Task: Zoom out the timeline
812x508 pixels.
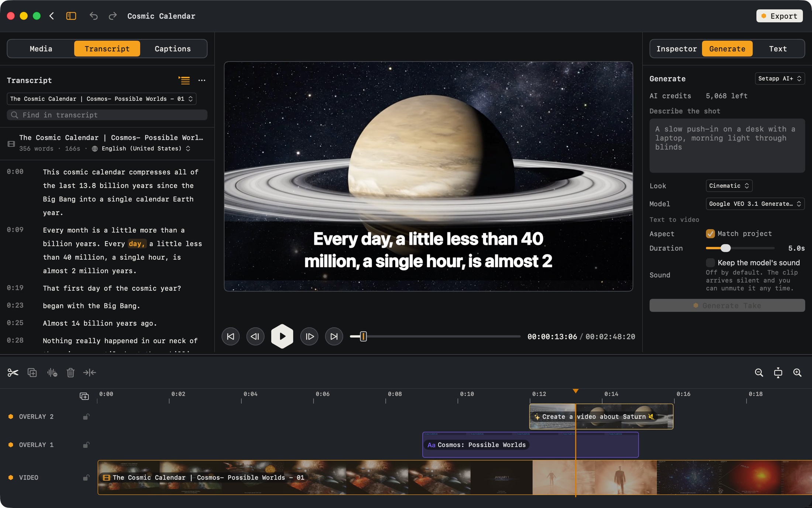Action: 759,372
